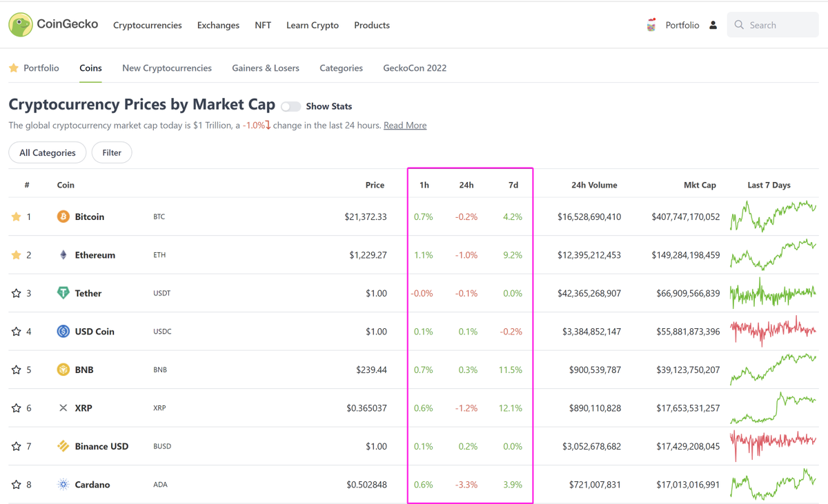Open the GeckoCon 2022 tab
The image size is (828, 504).
point(415,68)
